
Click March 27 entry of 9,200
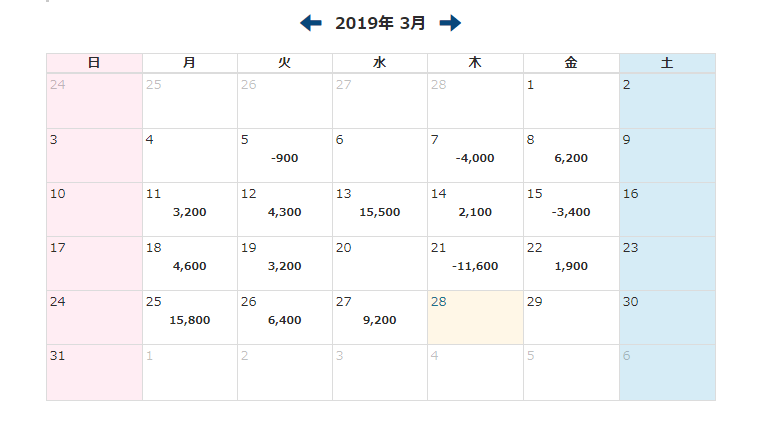380,319
